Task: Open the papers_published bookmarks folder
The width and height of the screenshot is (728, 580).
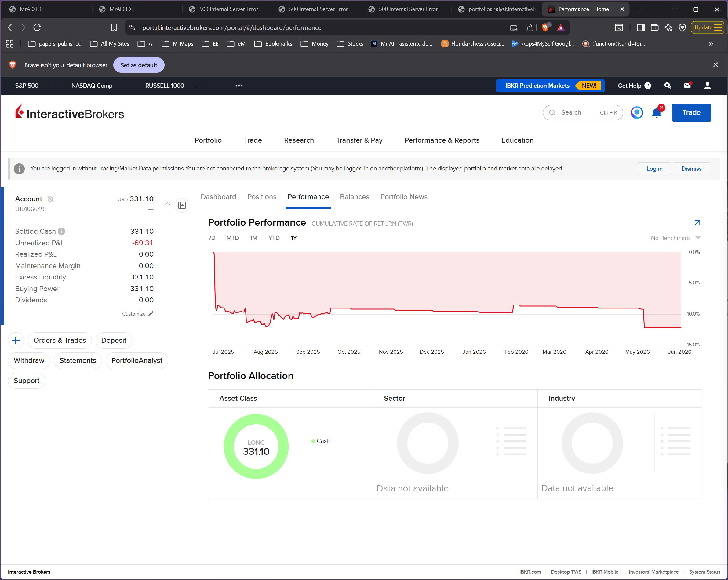Action: tap(55, 44)
